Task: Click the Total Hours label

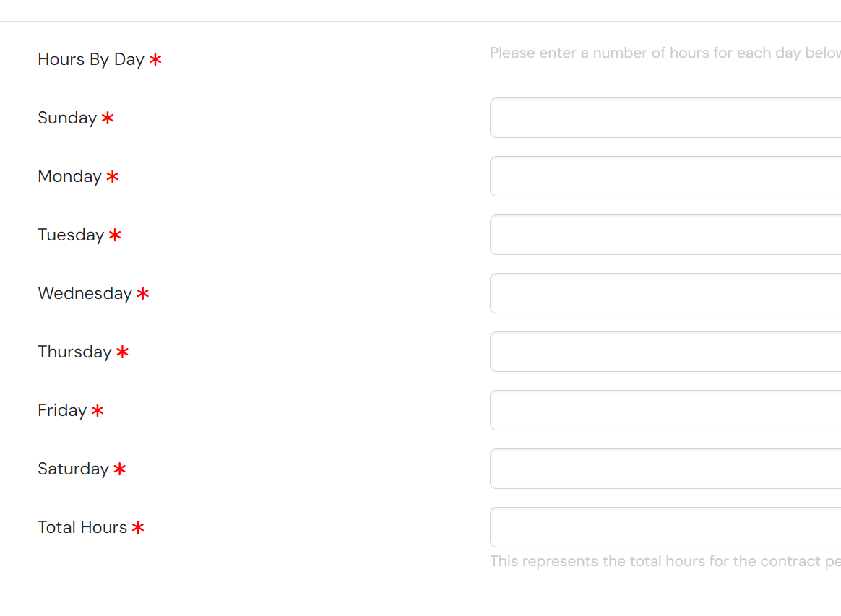Action: [x=82, y=527]
